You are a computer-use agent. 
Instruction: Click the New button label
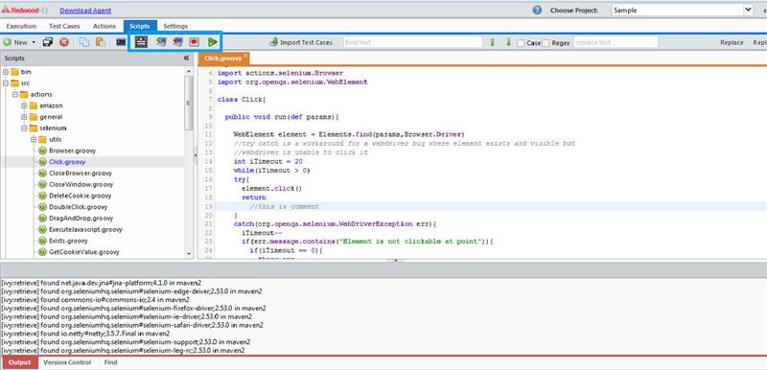pos(21,43)
